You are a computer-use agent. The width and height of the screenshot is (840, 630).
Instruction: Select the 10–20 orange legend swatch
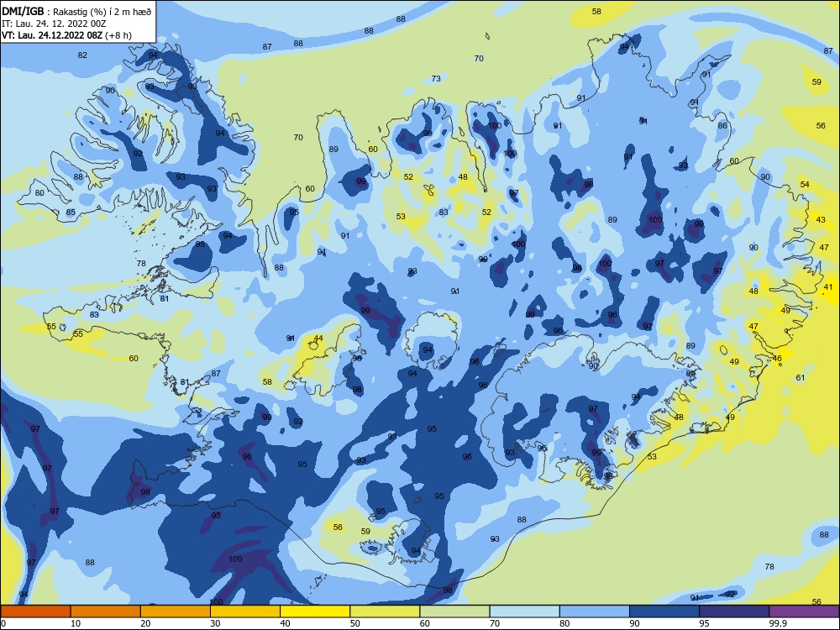pyautogui.click(x=106, y=612)
